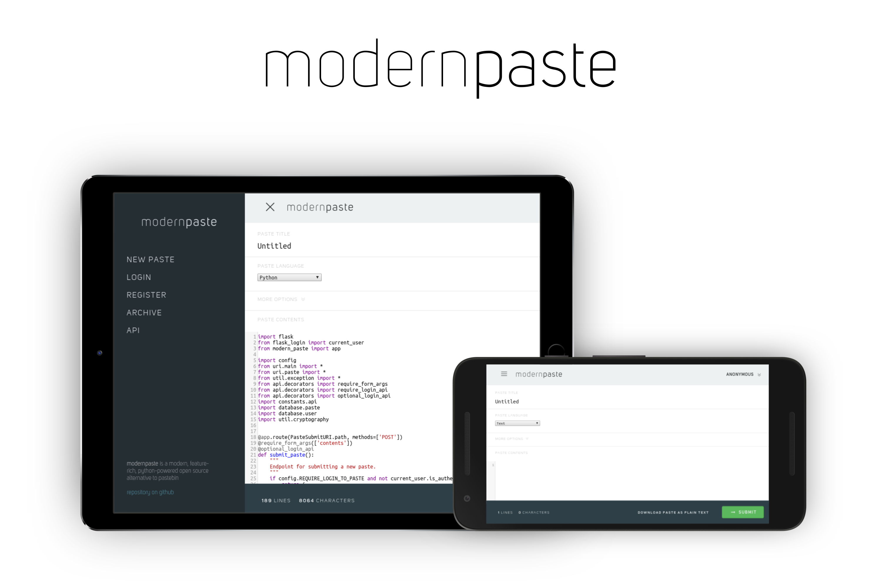The image size is (882, 588).
Task: Expand the ANONYMOUS user menu
Action: [x=743, y=374]
